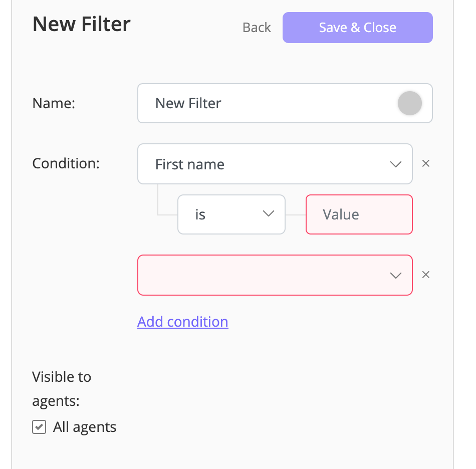Remove the First name condition with its X

pos(426,163)
